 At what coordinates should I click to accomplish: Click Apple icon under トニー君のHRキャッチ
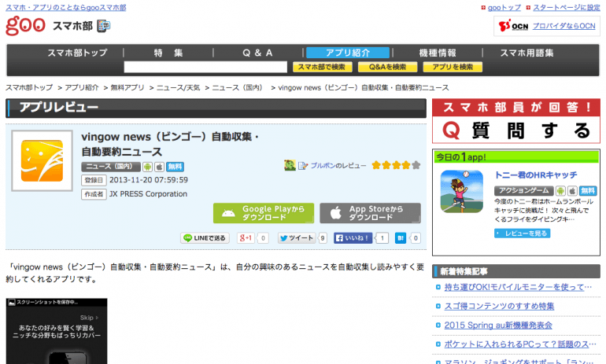(x=572, y=191)
